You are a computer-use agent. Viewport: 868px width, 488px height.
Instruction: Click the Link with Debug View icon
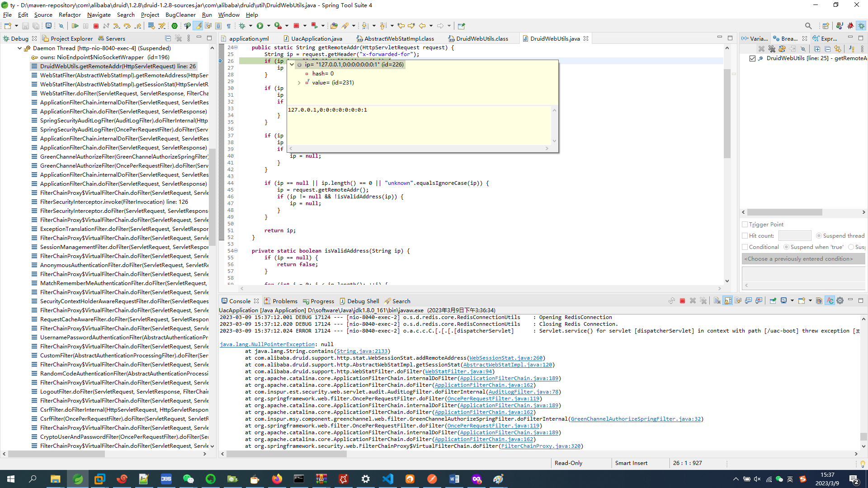click(x=838, y=49)
